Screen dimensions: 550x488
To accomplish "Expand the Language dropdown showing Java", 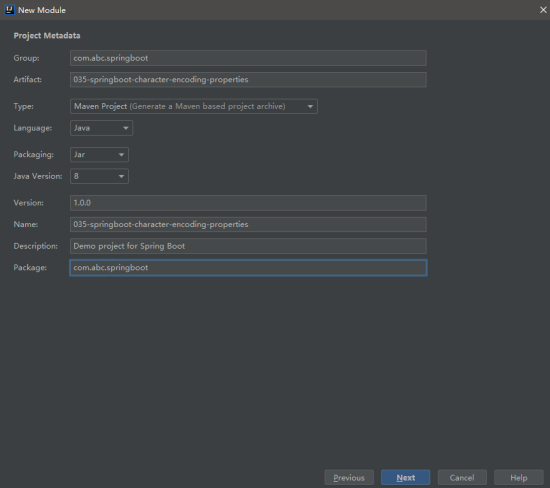I will 101,128.
